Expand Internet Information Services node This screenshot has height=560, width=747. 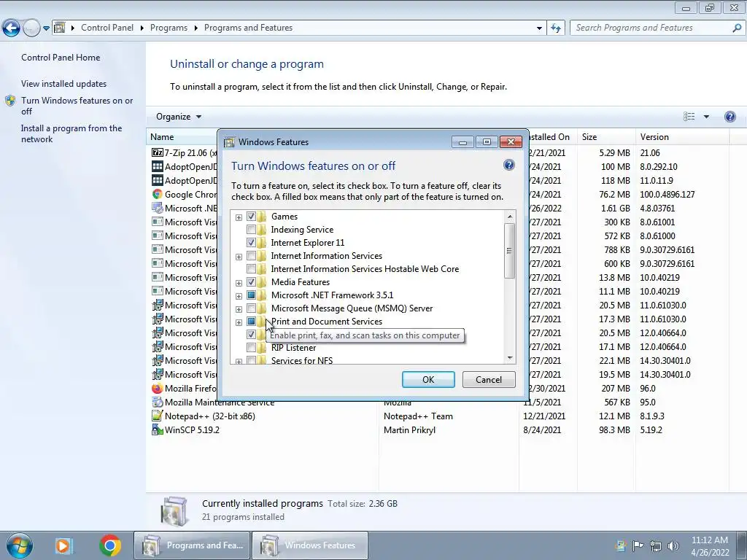tap(239, 257)
